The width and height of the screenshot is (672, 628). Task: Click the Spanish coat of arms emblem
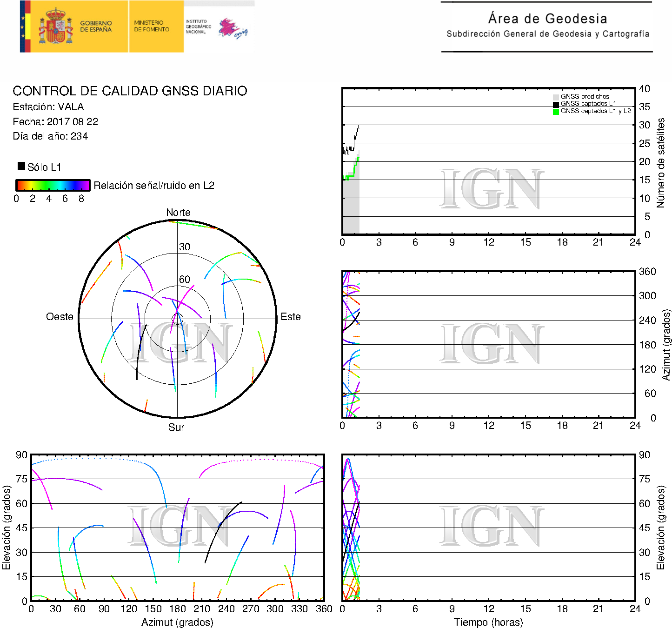[55, 27]
